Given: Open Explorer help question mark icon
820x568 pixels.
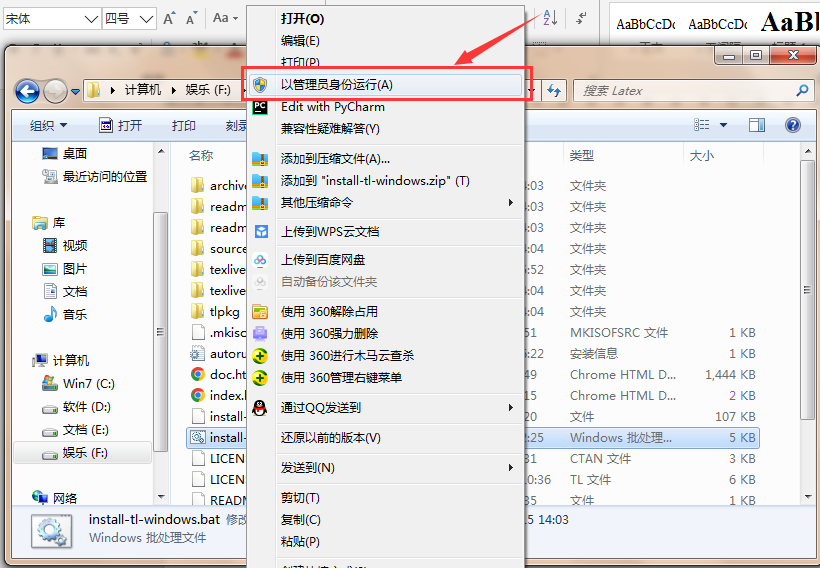Looking at the screenshot, I should point(793,125).
